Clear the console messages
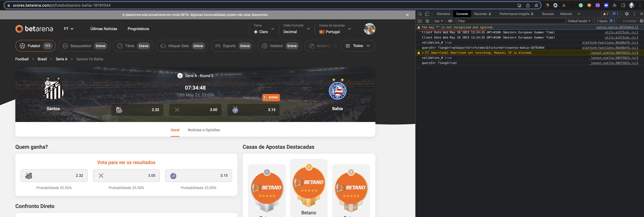 428,21
